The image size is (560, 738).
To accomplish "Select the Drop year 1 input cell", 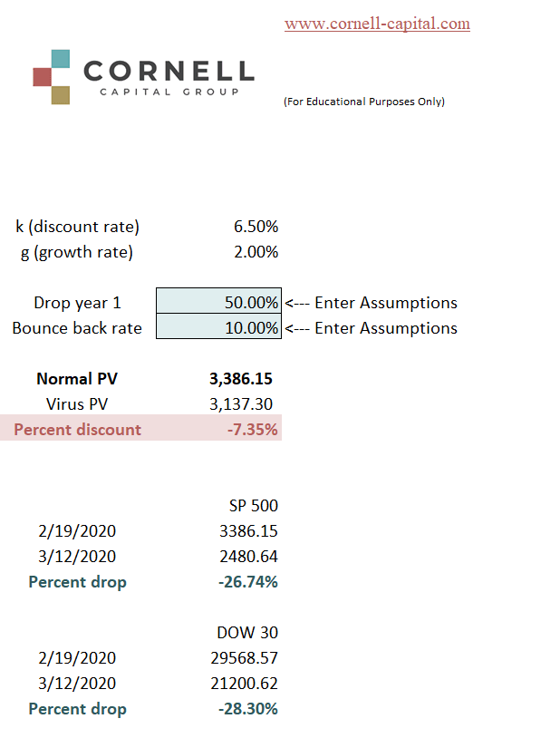I will point(218,303).
